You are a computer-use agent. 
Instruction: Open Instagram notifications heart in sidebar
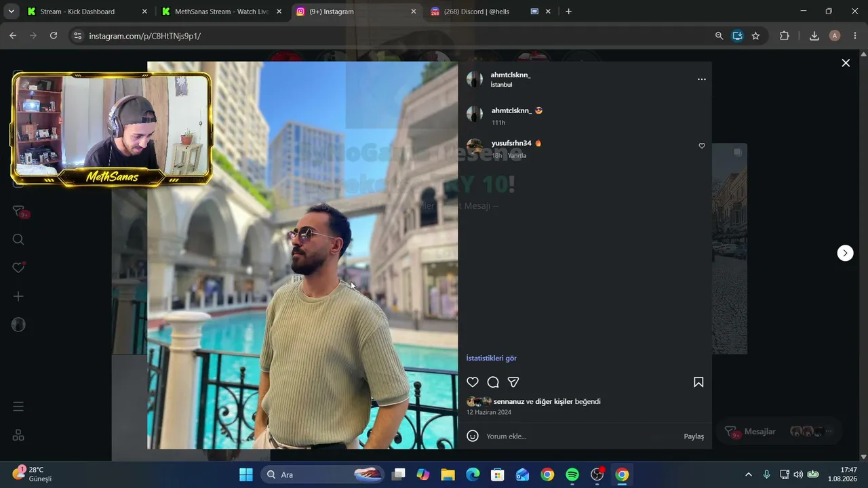point(18,268)
